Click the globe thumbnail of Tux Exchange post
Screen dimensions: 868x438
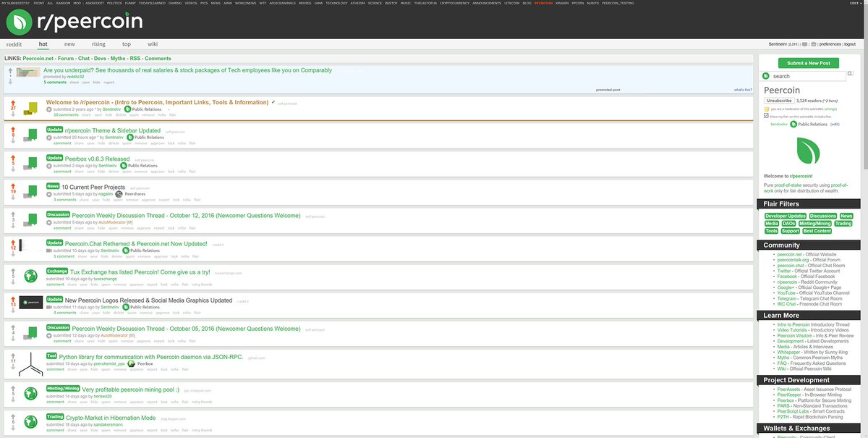point(30,276)
